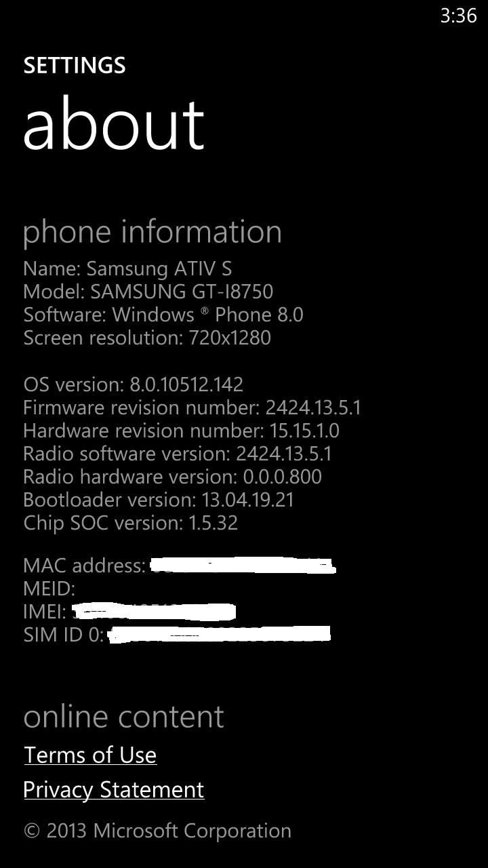
Task: Select the online content heading
Action: 123,717
